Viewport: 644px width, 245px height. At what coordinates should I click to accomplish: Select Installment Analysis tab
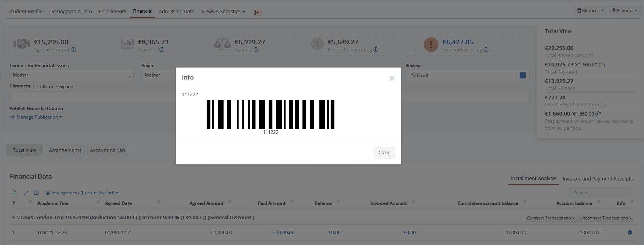click(534, 179)
